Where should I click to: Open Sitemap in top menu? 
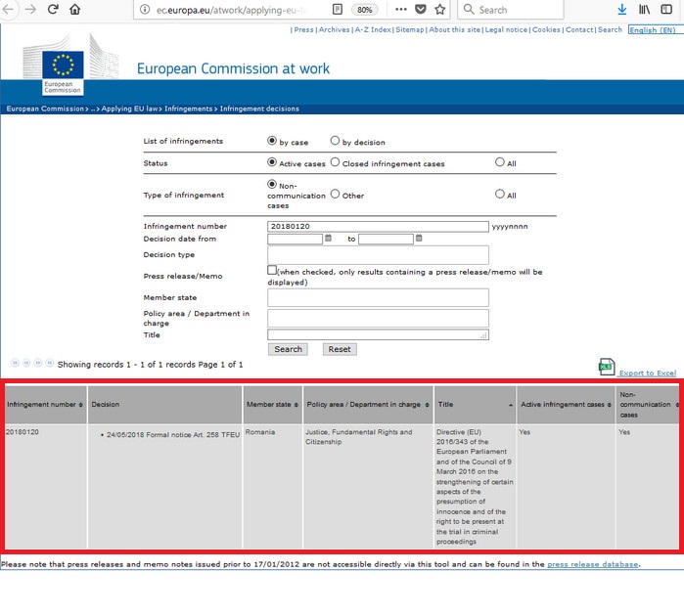coord(410,29)
